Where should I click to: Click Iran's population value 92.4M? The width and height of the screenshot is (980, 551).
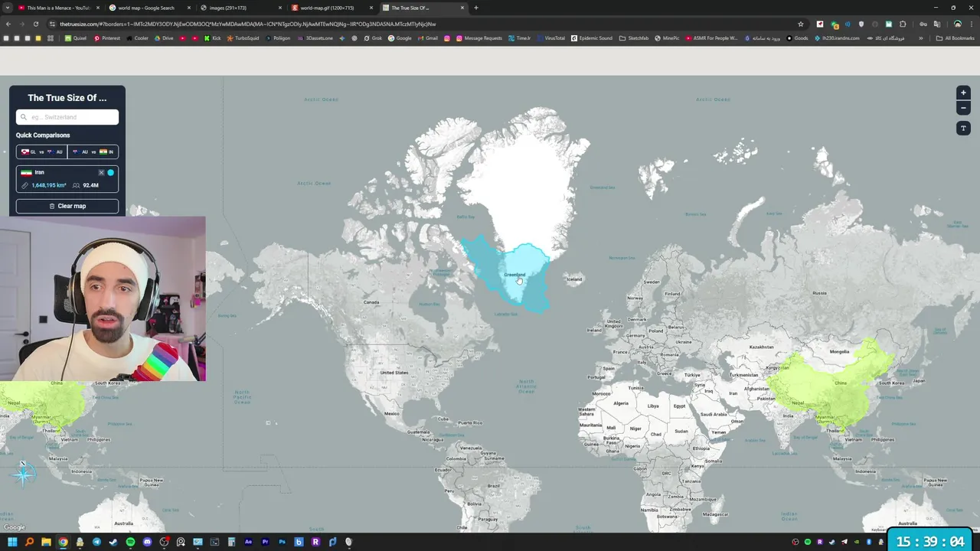[91, 185]
